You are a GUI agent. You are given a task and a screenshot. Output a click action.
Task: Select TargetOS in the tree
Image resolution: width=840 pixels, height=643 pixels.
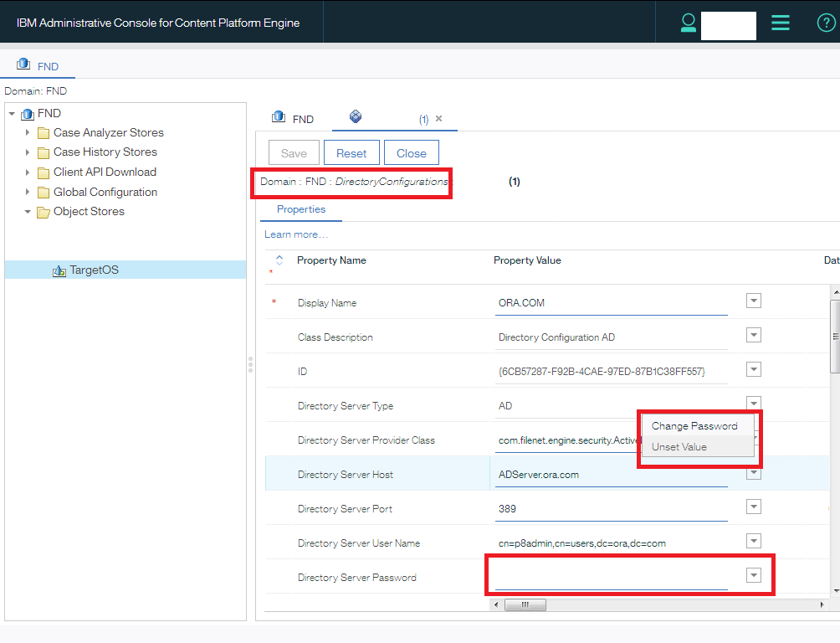click(125, 270)
